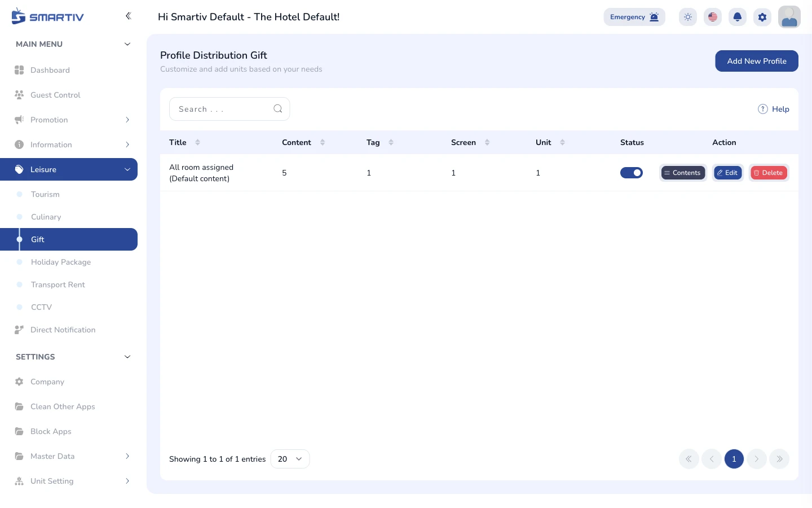The width and height of the screenshot is (812, 508).
Task: Click the Emergency button
Action: click(634, 17)
